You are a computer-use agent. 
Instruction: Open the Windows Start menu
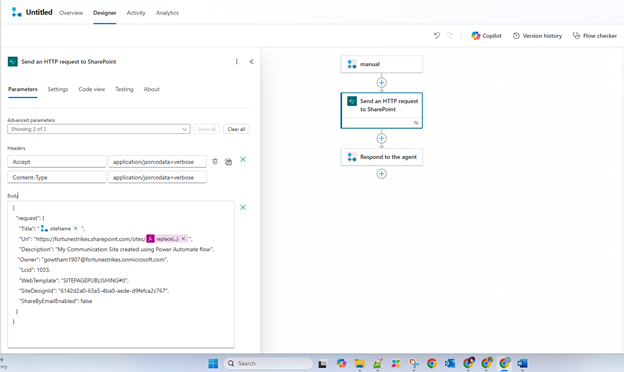pyautogui.click(x=213, y=363)
